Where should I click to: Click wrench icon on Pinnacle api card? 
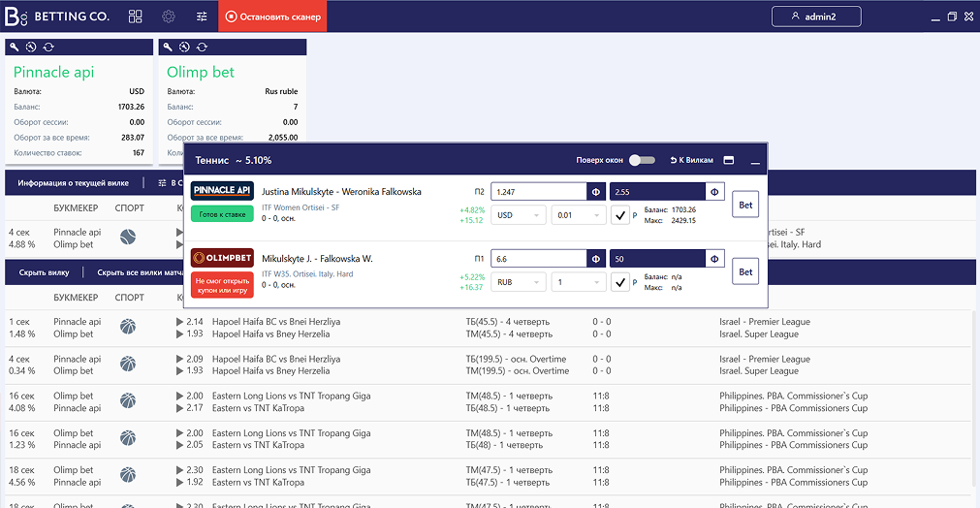tap(15, 47)
